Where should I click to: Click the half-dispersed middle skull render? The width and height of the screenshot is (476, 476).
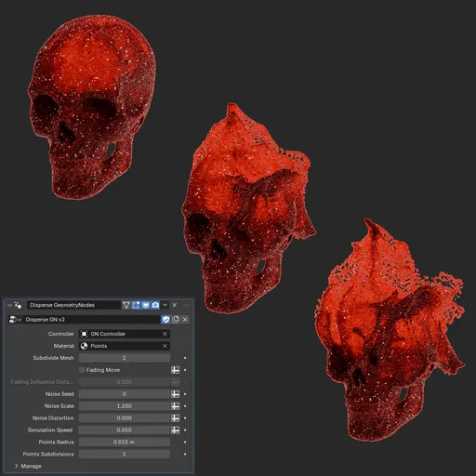point(248,208)
